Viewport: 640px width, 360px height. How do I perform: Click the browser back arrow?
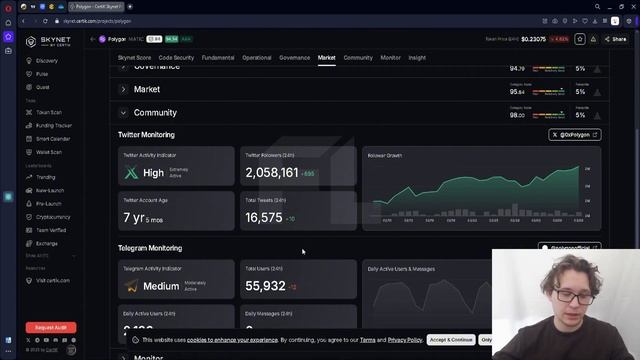point(24,21)
